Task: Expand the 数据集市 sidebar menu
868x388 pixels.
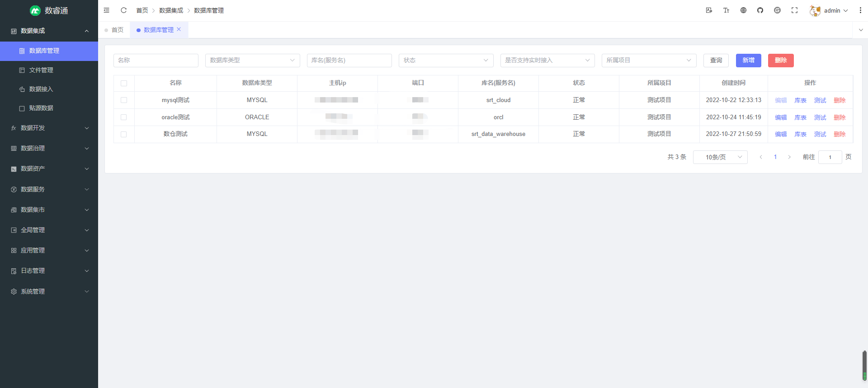Action: click(49, 210)
